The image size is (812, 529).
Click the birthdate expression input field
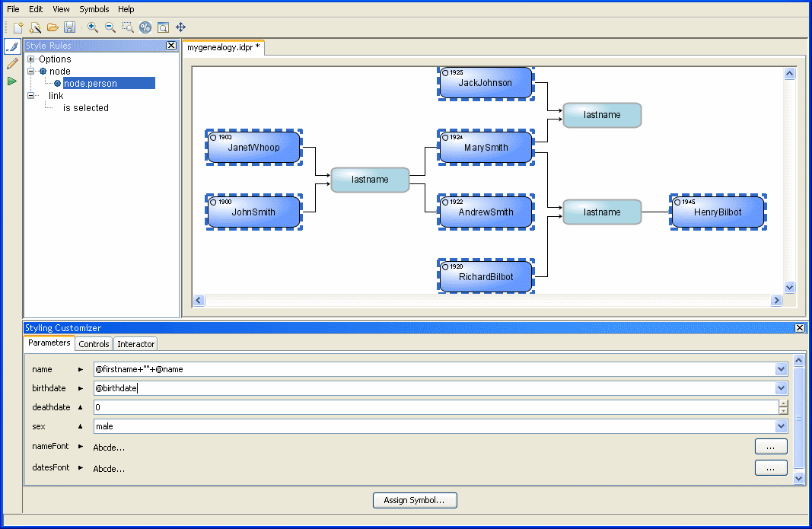434,388
